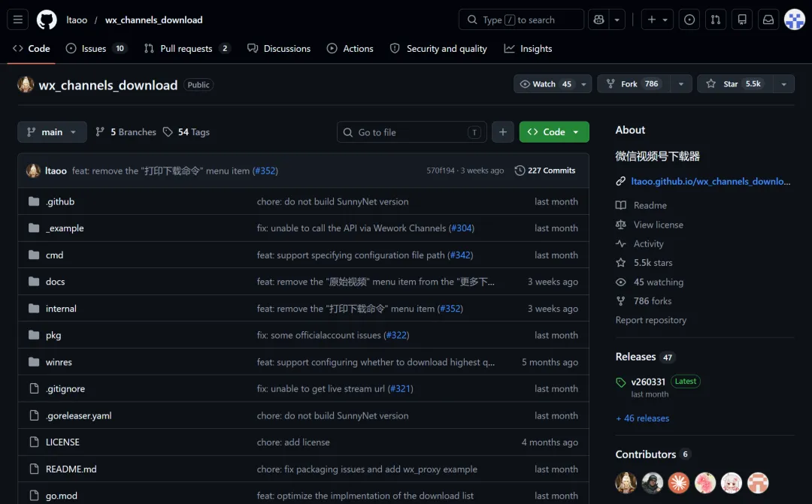This screenshot has height=504, width=812.
Task: Open the repositories icon in header
Action: tap(742, 20)
